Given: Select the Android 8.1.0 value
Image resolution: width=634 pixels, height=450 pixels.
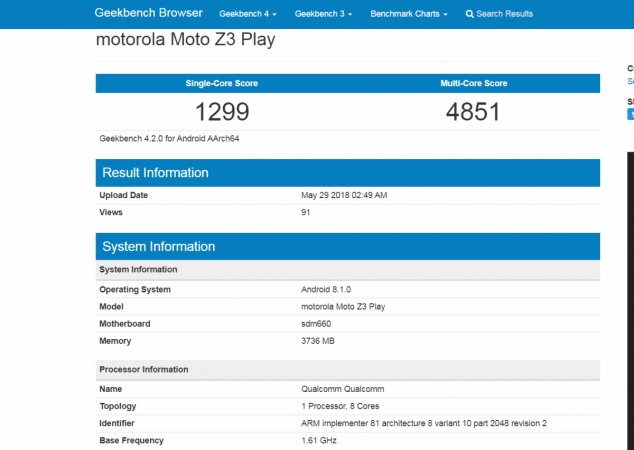Looking at the screenshot, I should click(326, 289).
